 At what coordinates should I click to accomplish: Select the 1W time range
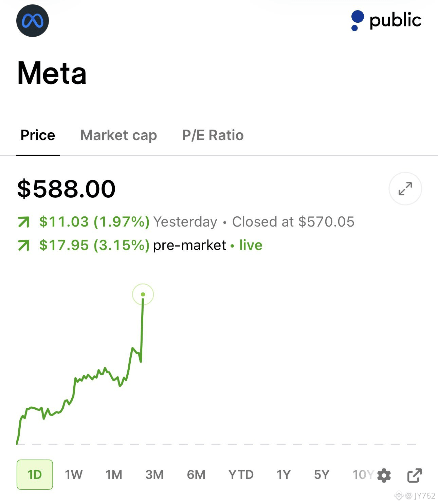(74, 474)
